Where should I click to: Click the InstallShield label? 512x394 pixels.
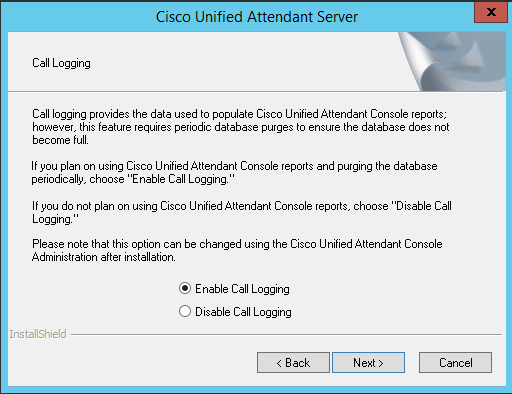coord(38,334)
